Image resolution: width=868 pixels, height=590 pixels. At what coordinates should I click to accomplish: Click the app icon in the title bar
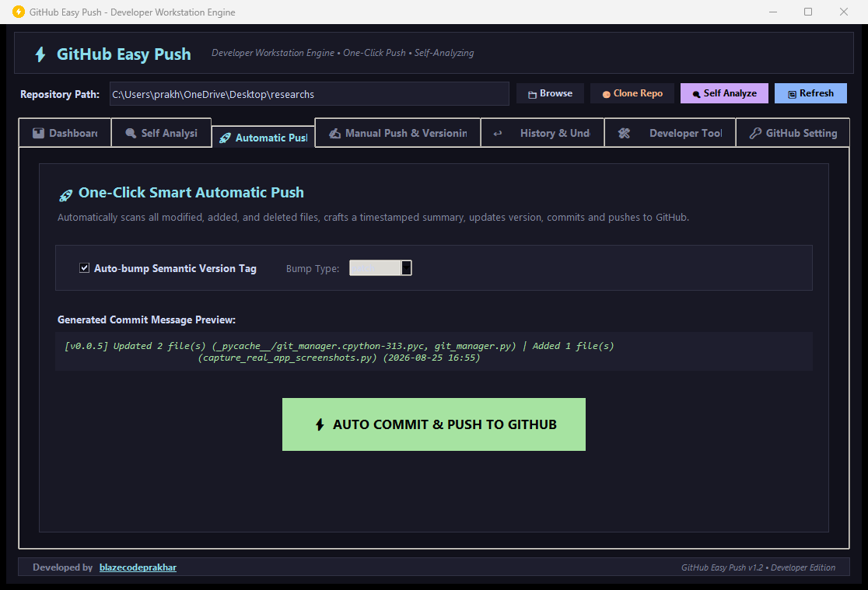point(18,12)
